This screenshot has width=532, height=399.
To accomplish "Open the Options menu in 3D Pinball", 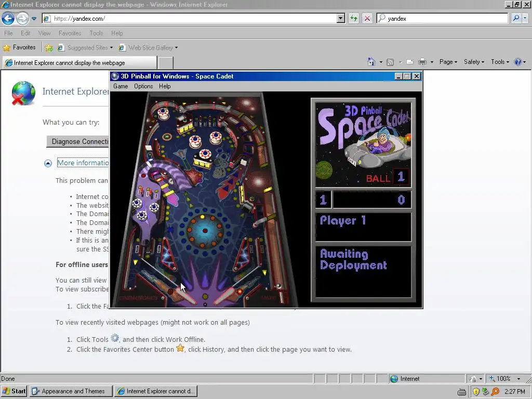I will [x=143, y=86].
